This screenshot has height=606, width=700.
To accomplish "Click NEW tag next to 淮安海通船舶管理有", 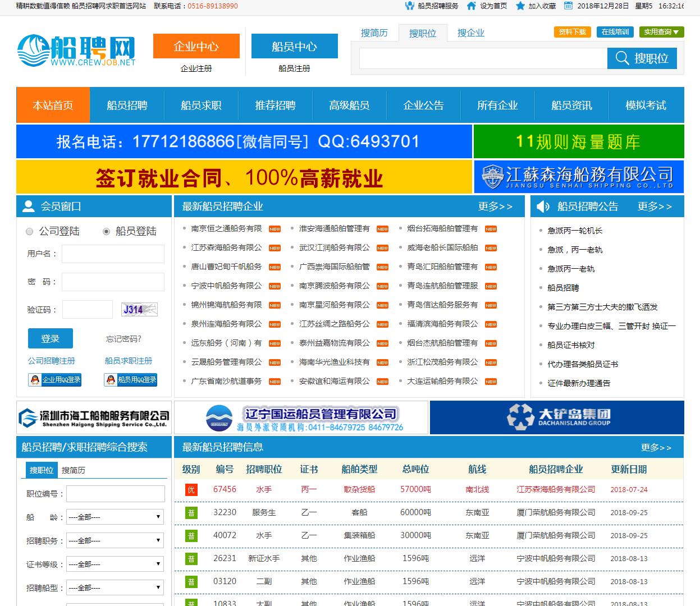I will point(382,229).
